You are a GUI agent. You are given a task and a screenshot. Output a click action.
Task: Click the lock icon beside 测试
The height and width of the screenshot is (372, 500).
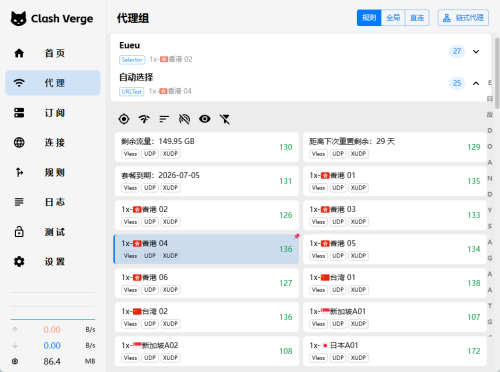19,232
